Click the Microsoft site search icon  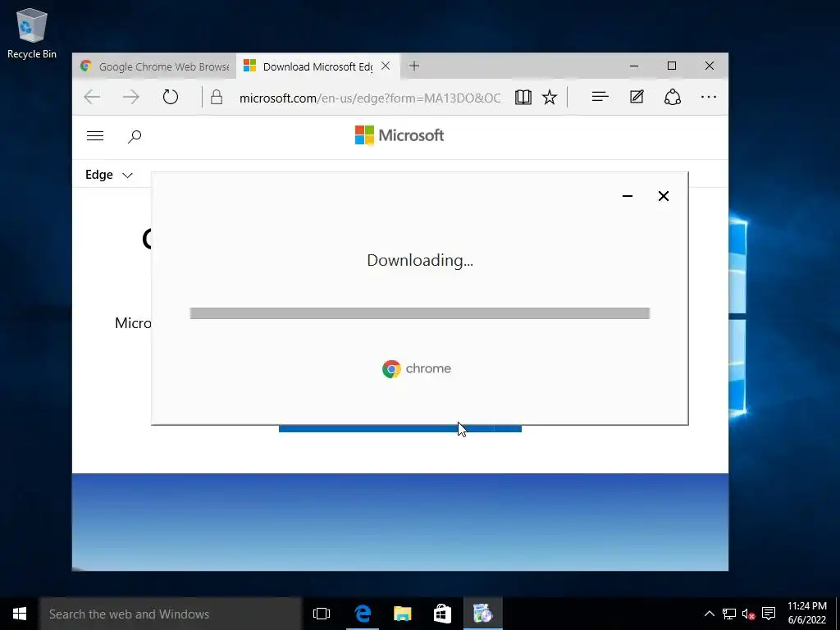coord(135,137)
